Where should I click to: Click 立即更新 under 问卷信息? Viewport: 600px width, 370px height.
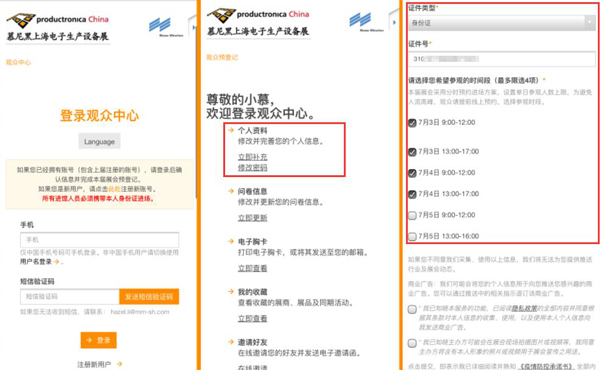[x=253, y=218]
